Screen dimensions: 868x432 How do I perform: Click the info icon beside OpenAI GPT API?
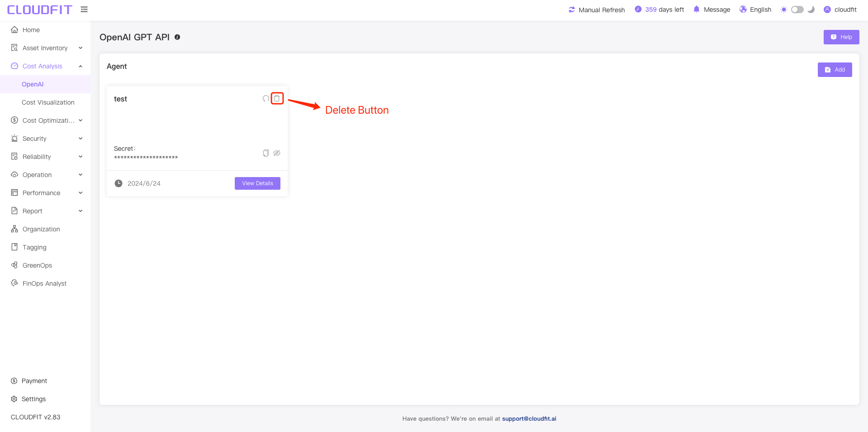coord(177,37)
